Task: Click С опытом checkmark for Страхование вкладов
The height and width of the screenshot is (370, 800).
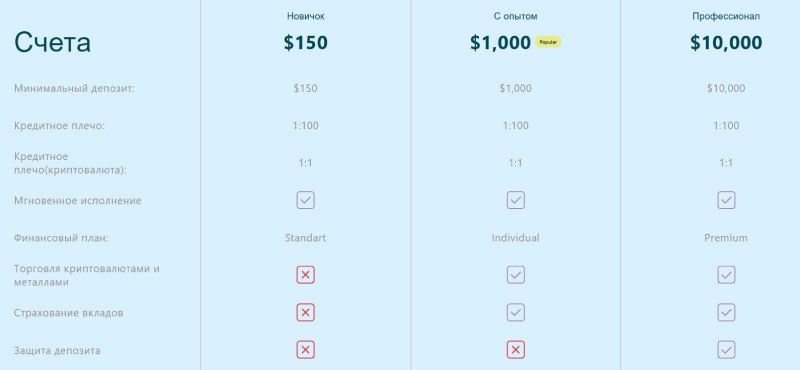Action: point(515,312)
